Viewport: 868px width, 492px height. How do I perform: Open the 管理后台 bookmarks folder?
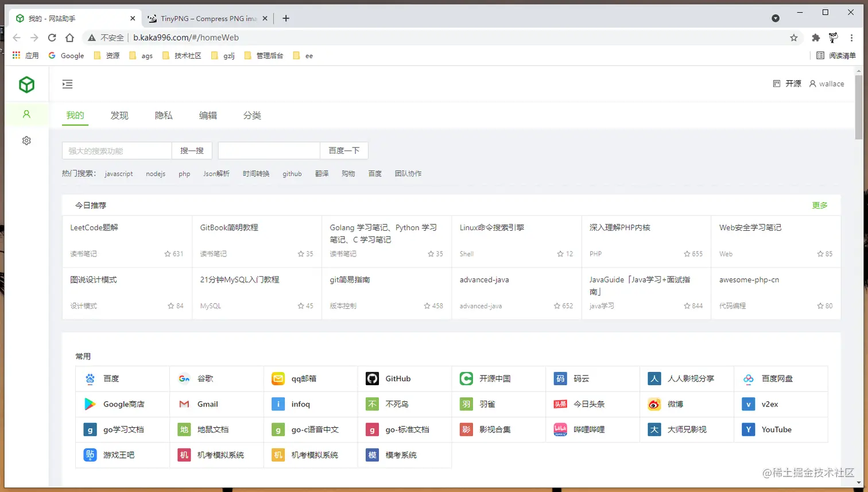[264, 56]
